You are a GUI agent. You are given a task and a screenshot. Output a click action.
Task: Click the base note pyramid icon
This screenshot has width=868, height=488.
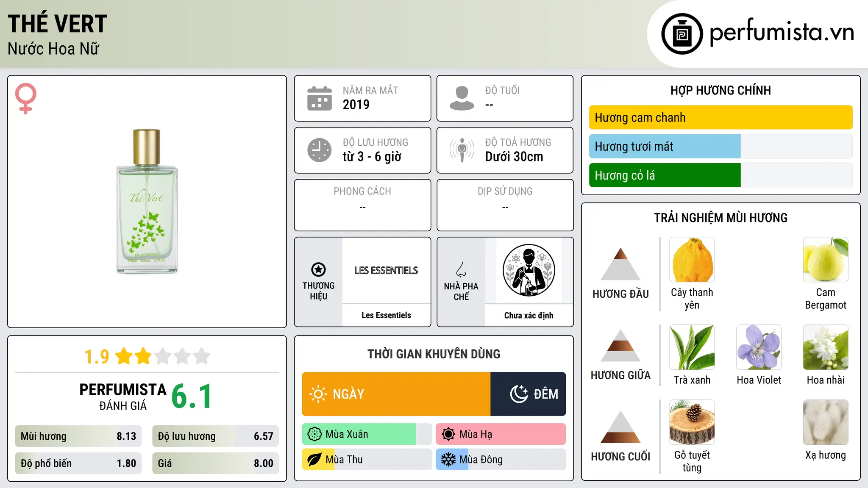tap(620, 427)
